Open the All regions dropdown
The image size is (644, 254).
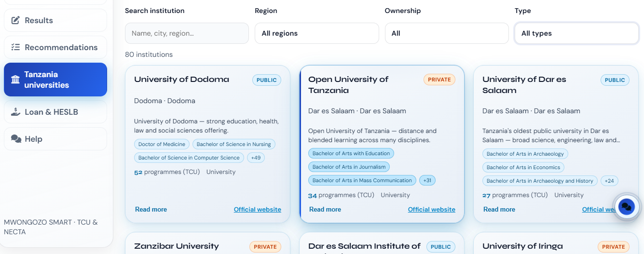[x=317, y=33]
